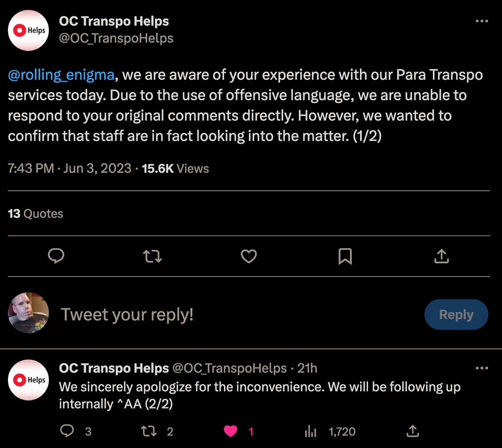Click the 21h timestamp on reply
The image size is (502, 448).
[x=307, y=368]
